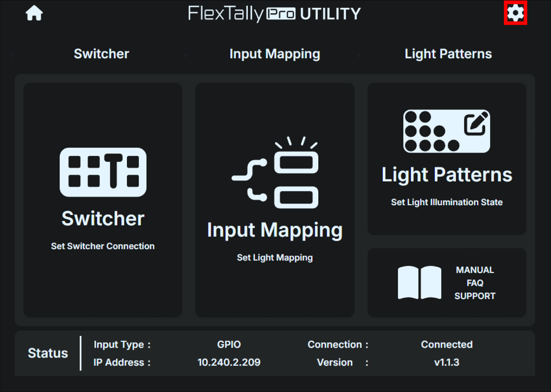
Task: Open the settings gear icon
Action: [x=515, y=13]
